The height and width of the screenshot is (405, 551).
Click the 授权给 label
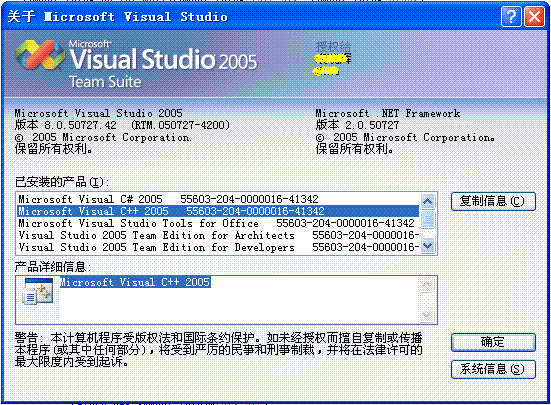(335, 46)
